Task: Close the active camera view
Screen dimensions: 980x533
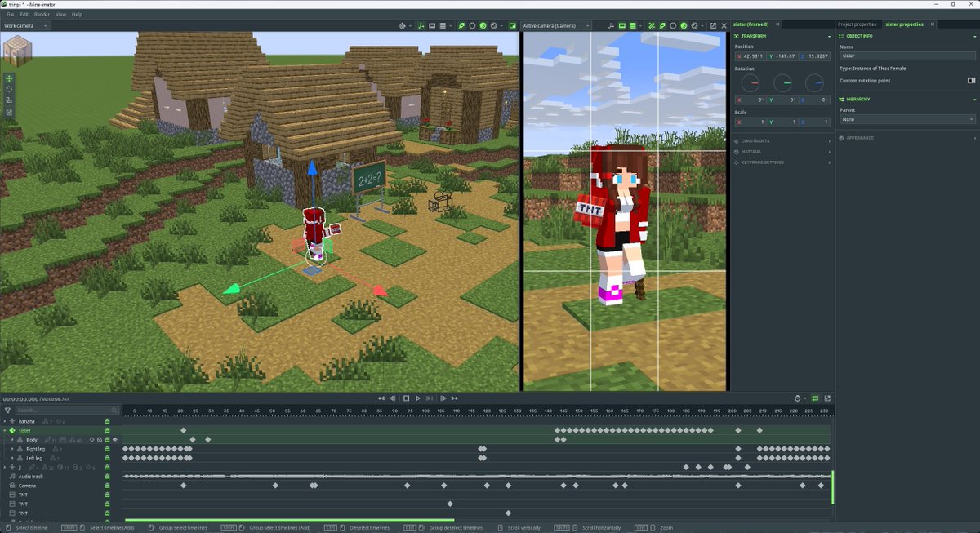Action: tap(724, 25)
